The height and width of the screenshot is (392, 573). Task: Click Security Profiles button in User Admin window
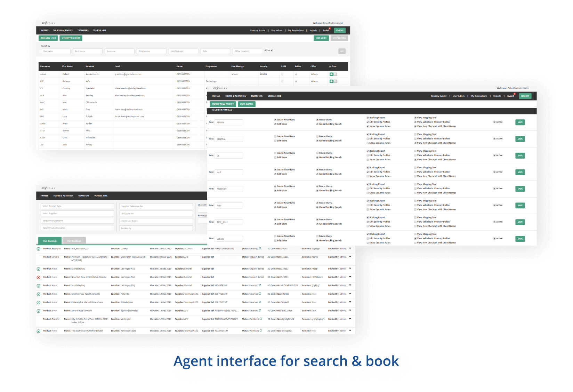click(71, 38)
